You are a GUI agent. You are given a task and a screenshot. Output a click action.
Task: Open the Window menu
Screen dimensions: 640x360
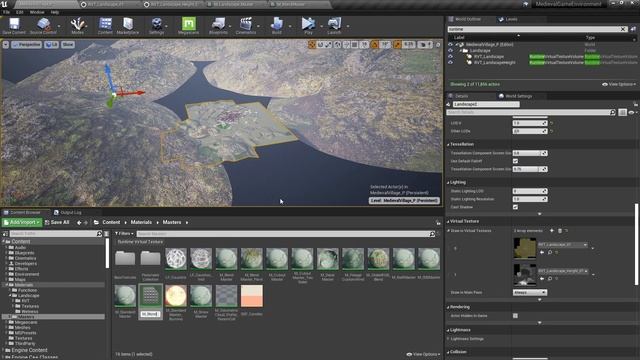pyautogui.click(x=37, y=12)
